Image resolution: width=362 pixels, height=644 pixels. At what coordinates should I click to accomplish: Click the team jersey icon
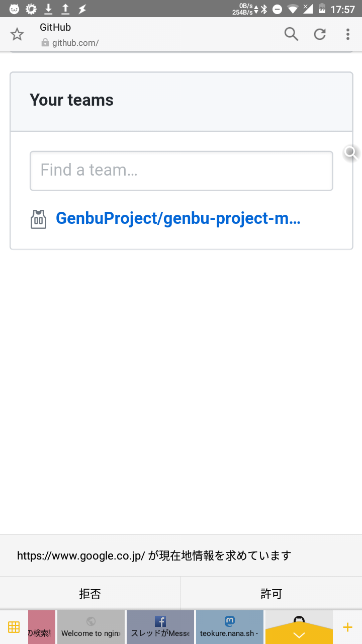pos(38,219)
